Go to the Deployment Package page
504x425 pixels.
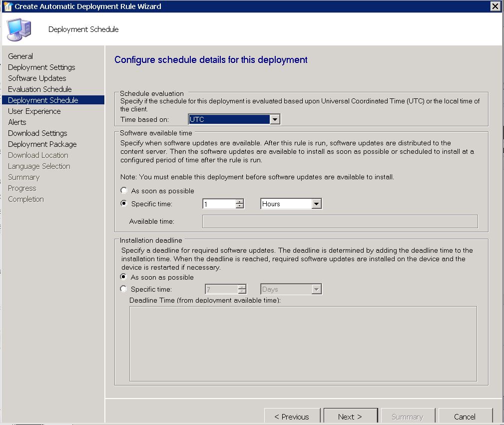point(42,144)
